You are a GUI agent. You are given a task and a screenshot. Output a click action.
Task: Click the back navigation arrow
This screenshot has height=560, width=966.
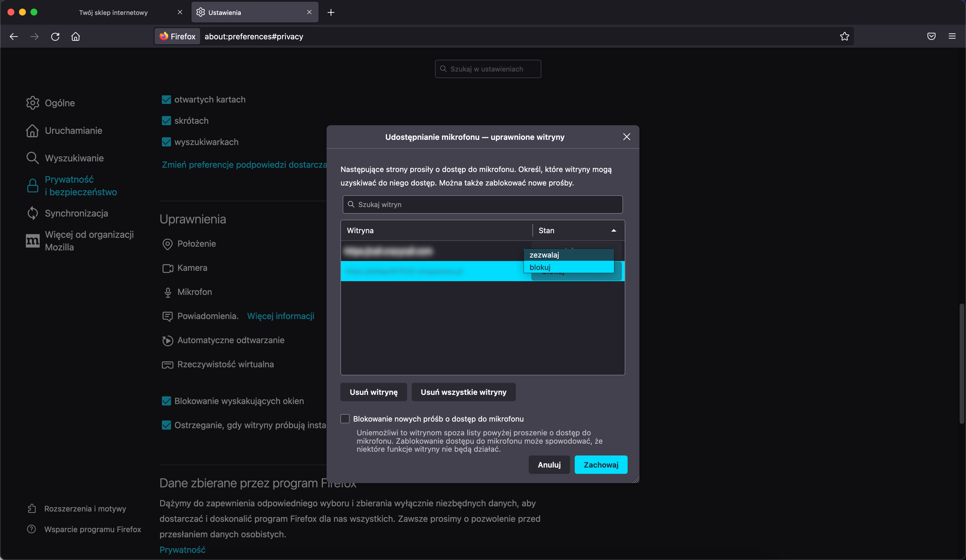pos(14,36)
